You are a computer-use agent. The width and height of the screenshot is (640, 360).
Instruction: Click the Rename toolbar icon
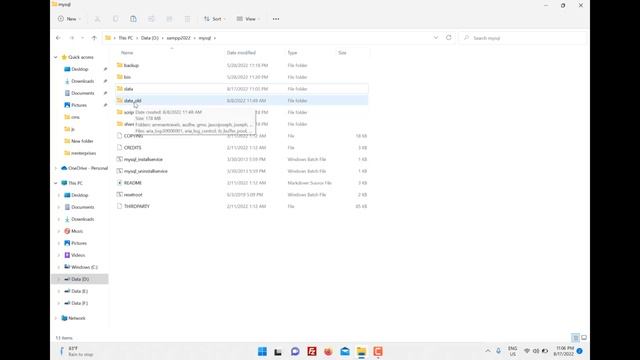151,19
